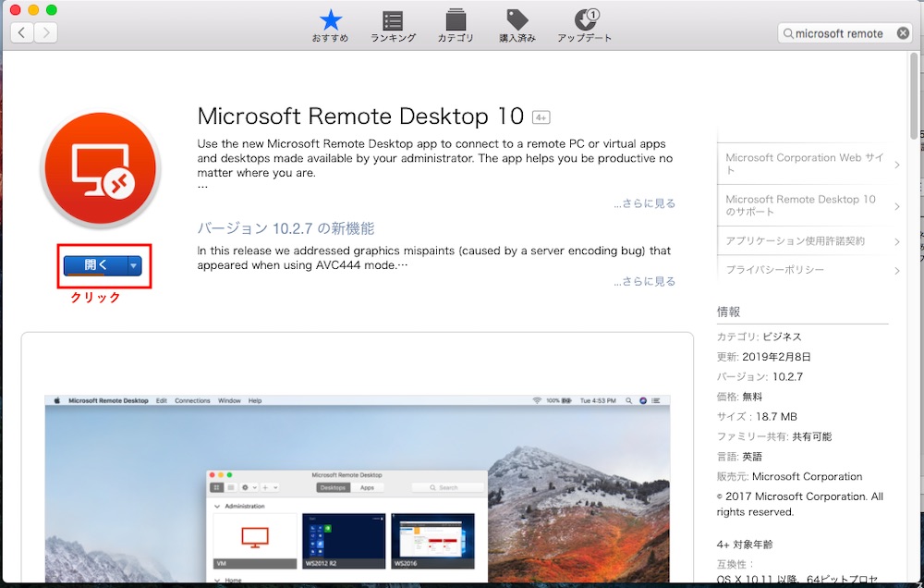924x588 pixels.
Task: Click the chevron beside Remote Desktop 10 のサポート
Action: pyautogui.click(x=897, y=206)
